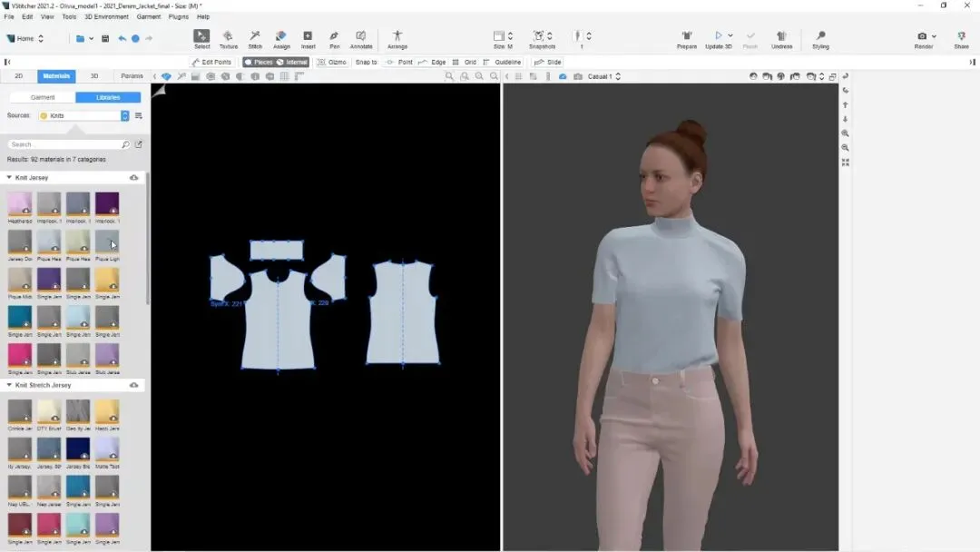
Task: Click the Share icon
Action: (x=961, y=38)
